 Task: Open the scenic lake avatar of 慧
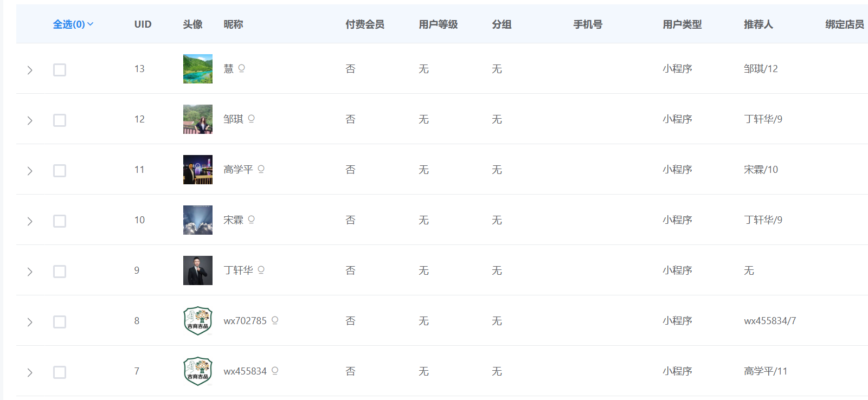(x=198, y=69)
